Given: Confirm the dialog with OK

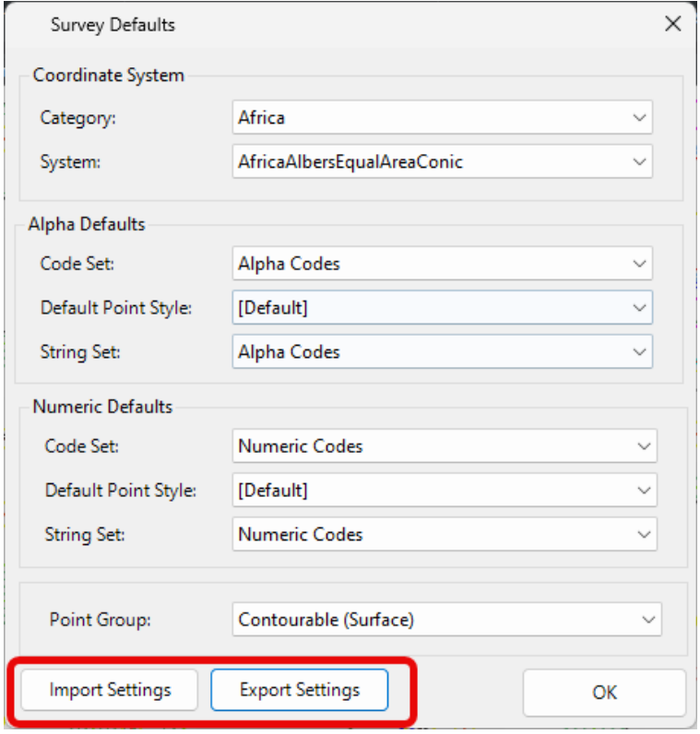Looking at the screenshot, I should (604, 693).
